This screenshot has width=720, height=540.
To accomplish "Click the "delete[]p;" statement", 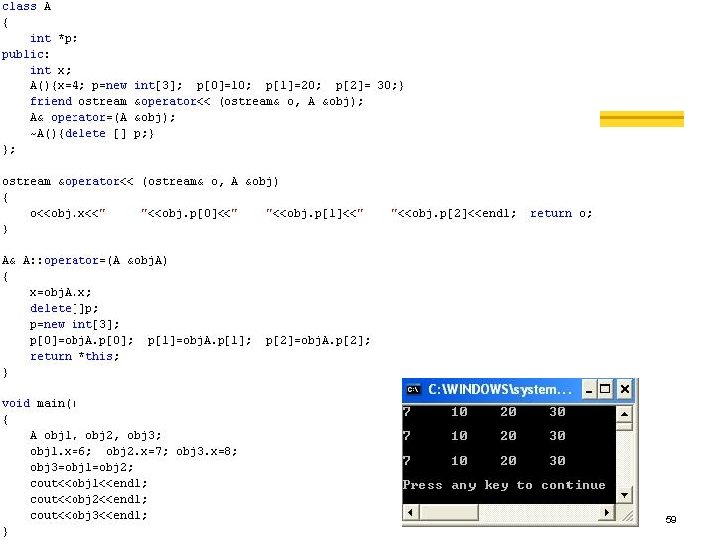I will pos(64,309).
